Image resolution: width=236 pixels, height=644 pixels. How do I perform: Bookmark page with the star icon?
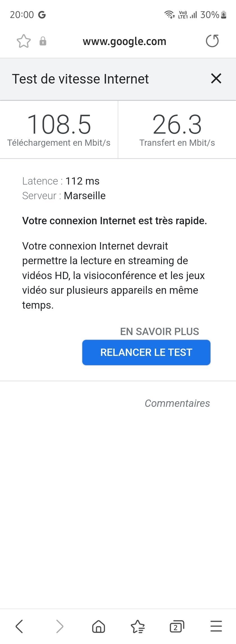point(24,41)
